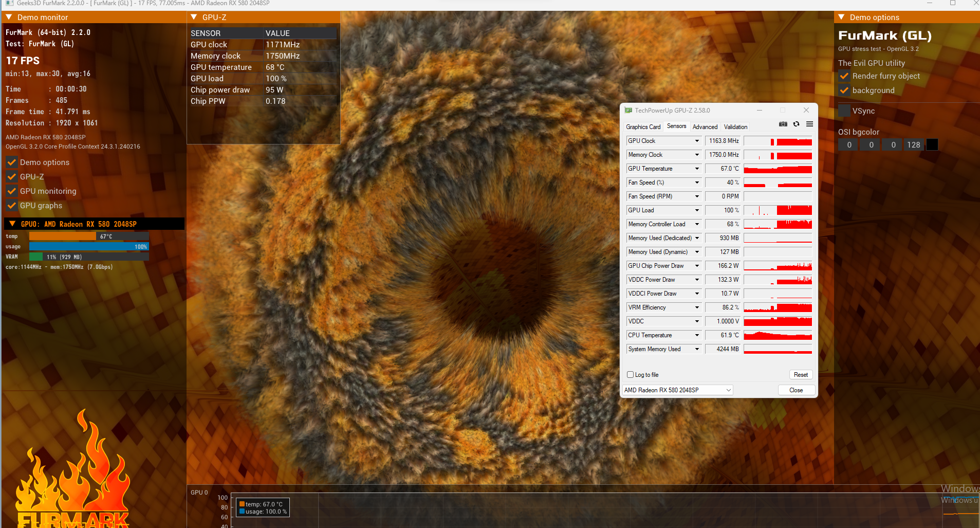The image size is (980, 528).
Task: Click the CPU Temperature value 61.9 °C
Action: tap(723, 335)
